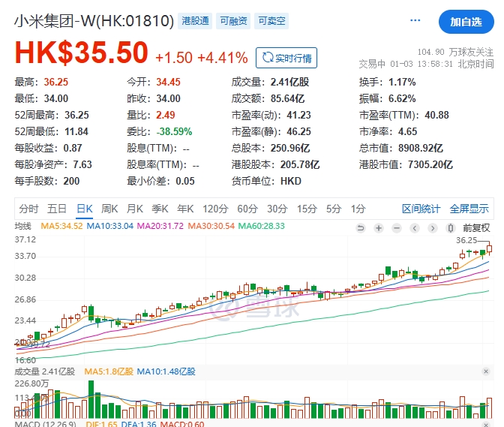Viewport: 504px width, 427px height.
Task: Refresh via the 实时行情 button
Action: point(286,58)
